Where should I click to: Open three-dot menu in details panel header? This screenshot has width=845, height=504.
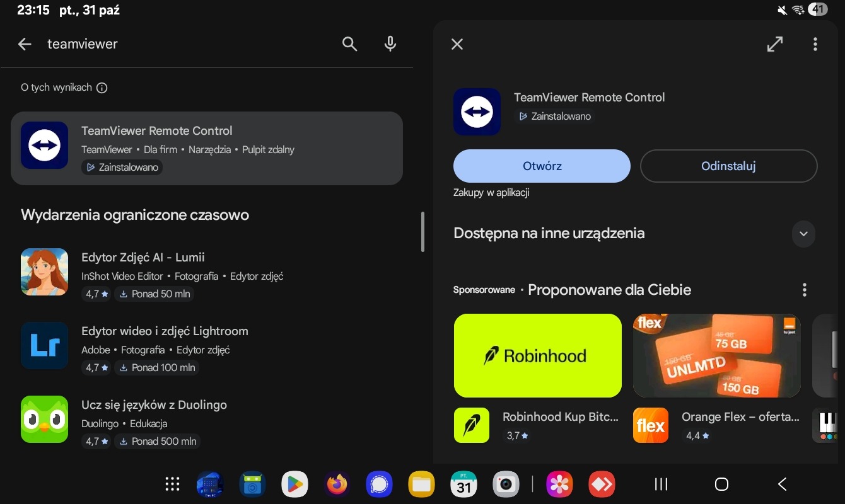point(815,44)
